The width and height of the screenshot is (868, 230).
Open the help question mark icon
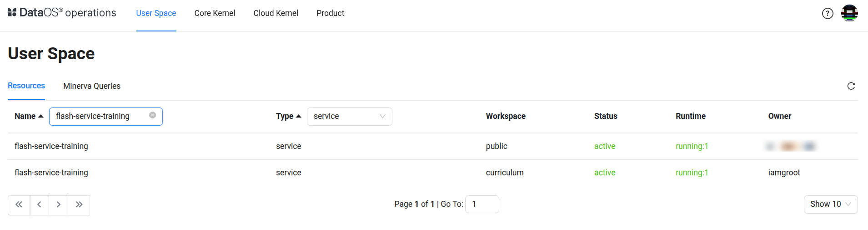(828, 14)
